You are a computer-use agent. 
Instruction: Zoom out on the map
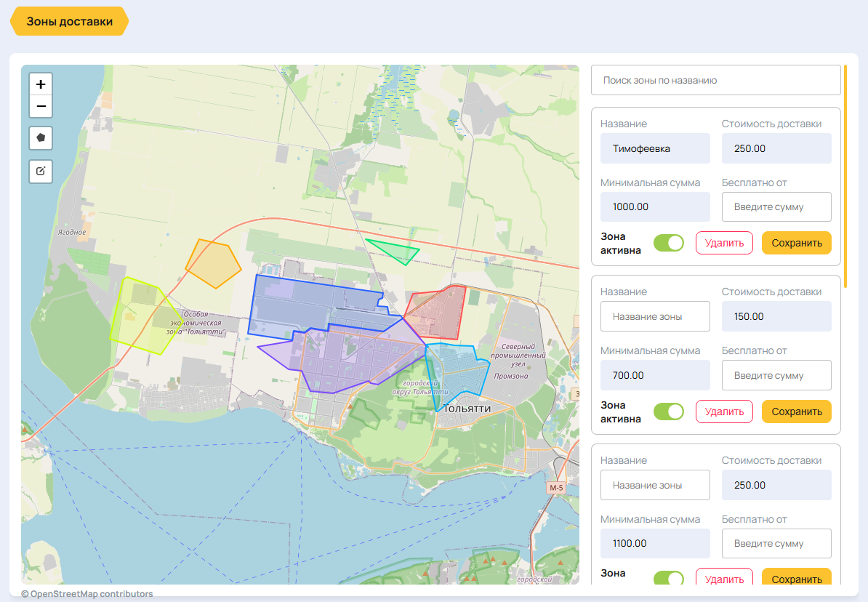tap(41, 106)
